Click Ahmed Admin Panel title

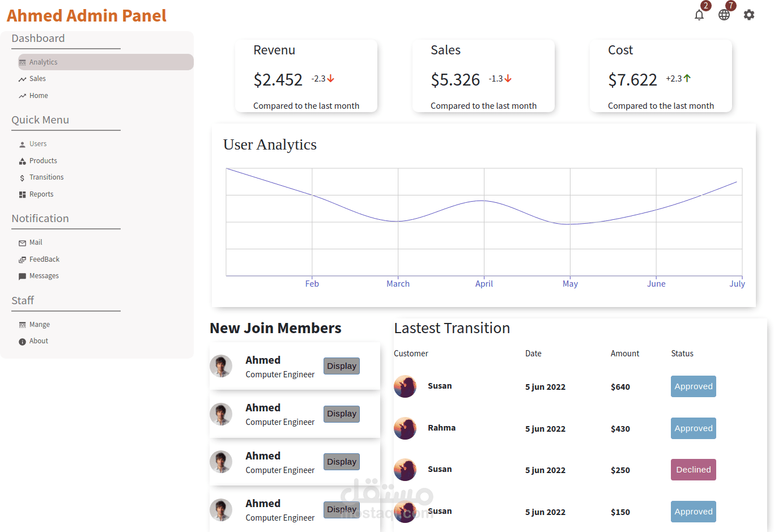click(86, 15)
